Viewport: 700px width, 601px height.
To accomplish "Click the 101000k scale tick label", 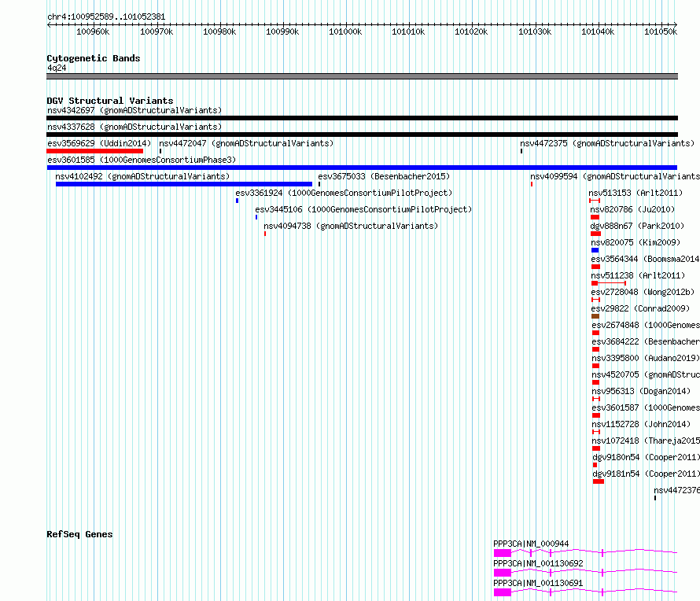I will click(345, 31).
